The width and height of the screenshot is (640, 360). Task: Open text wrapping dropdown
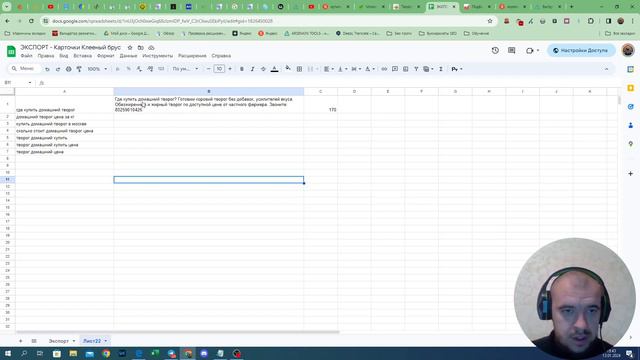click(356, 69)
